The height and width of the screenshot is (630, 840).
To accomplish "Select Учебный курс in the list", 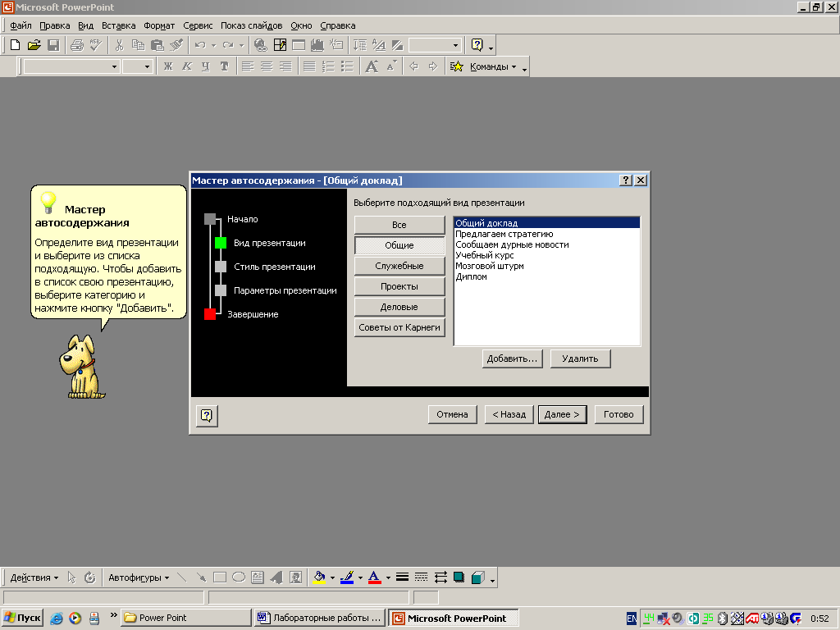I will click(484, 255).
